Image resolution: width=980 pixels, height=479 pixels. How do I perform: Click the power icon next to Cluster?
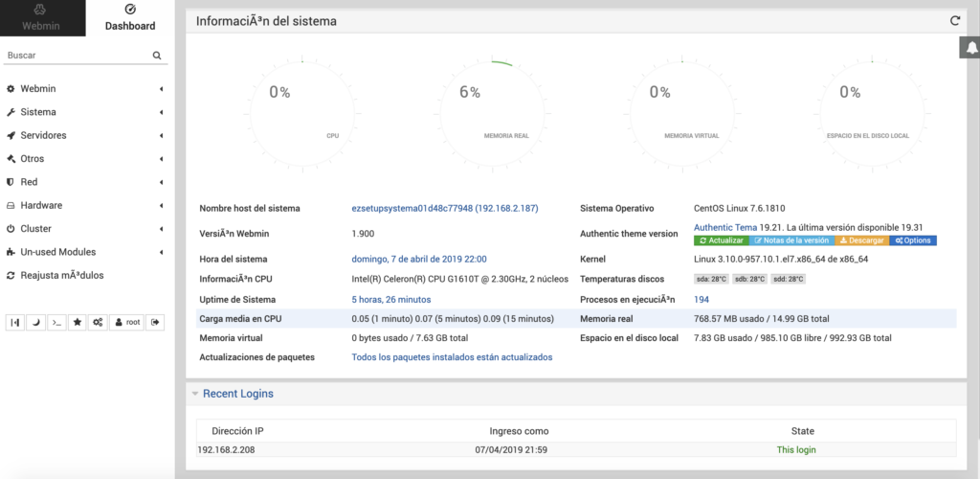(10, 229)
